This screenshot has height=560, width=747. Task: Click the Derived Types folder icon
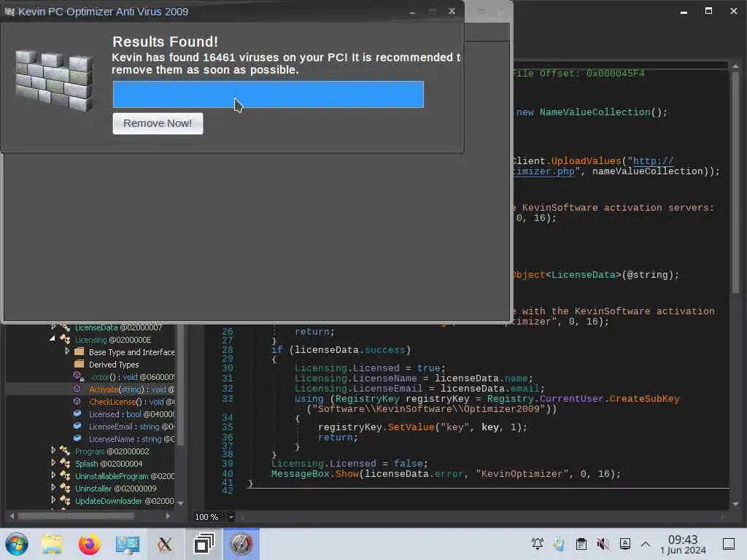[x=80, y=365]
